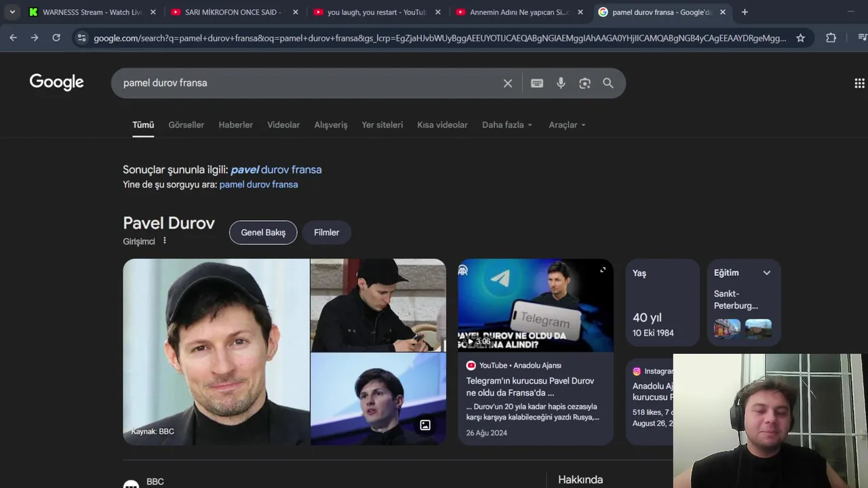Go back with the browser back arrow

coord(13,38)
